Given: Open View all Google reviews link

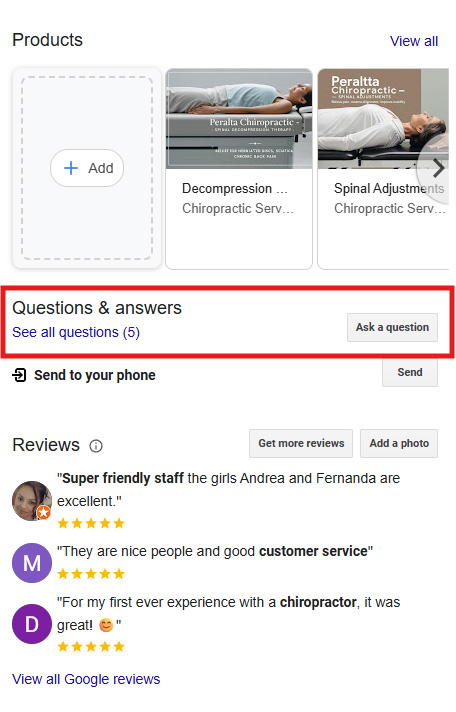Looking at the screenshot, I should click(x=86, y=679).
